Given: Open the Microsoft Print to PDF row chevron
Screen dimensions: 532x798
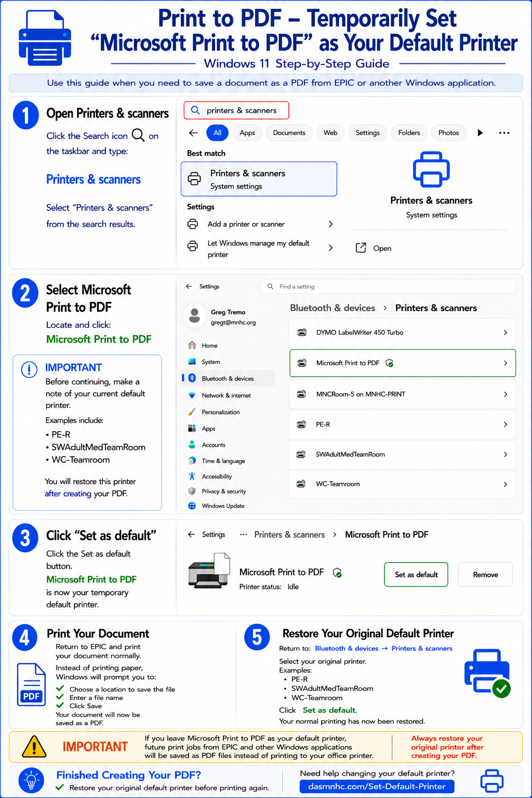Looking at the screenshot, I should (506, 363).
